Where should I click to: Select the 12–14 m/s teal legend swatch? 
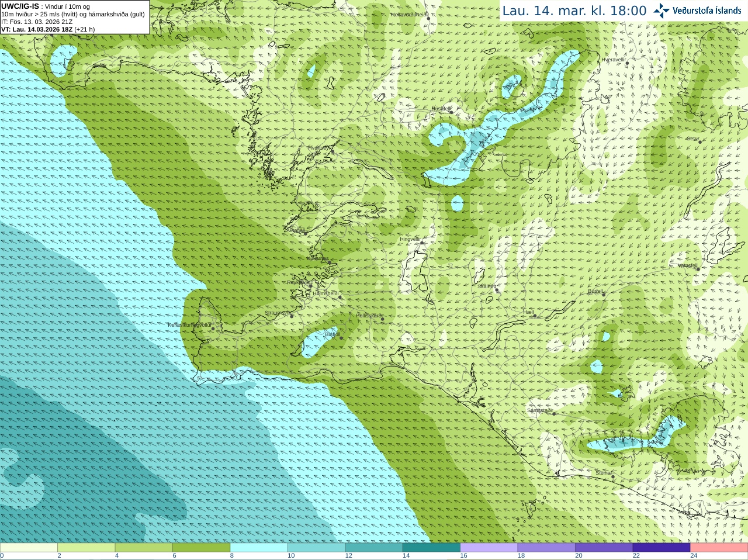[x=374, y=548]
